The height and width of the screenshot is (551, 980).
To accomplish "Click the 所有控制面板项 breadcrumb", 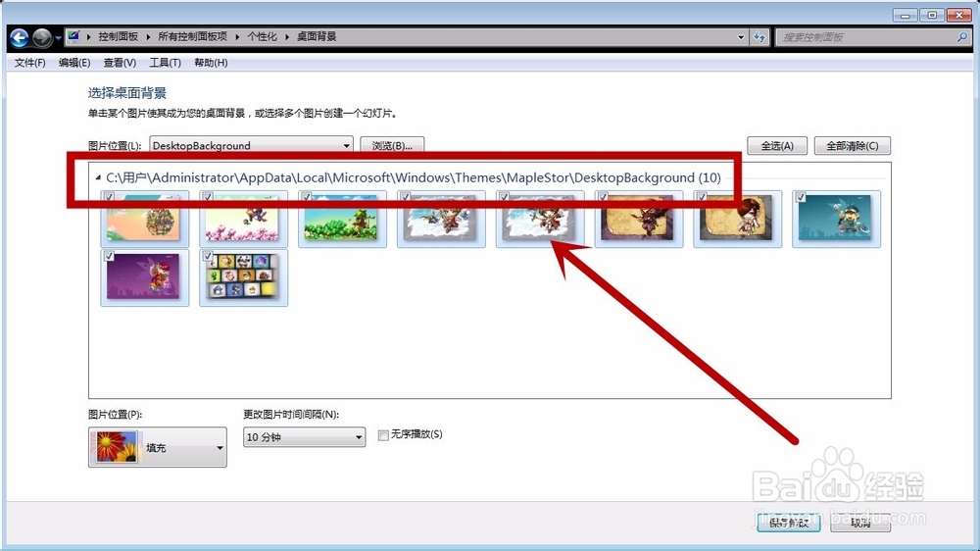I will click(192, 37).
